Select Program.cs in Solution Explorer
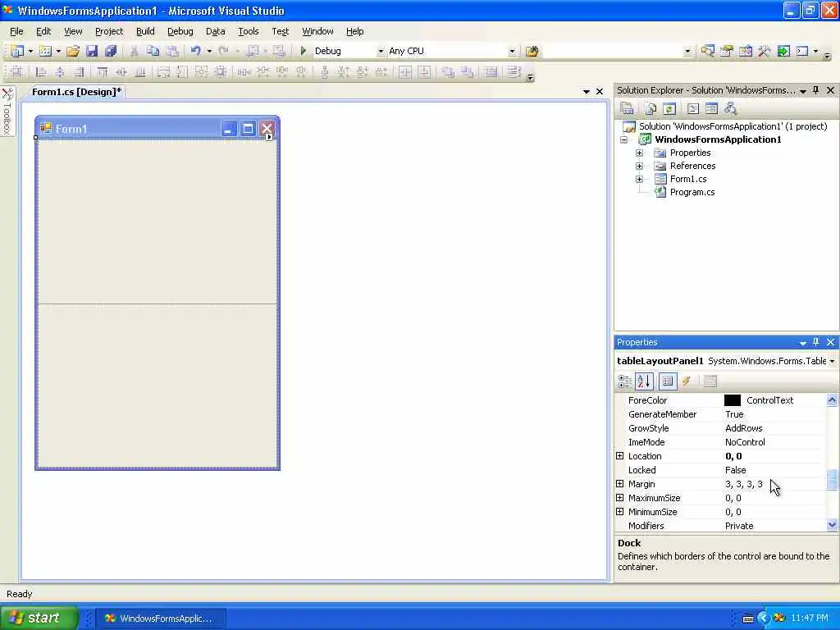The width and height of the screenshot is (840, 630). [692, 192]
